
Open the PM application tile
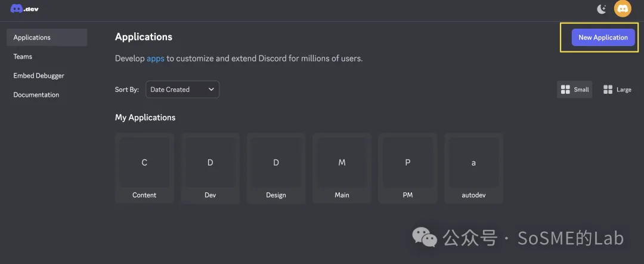408,168
